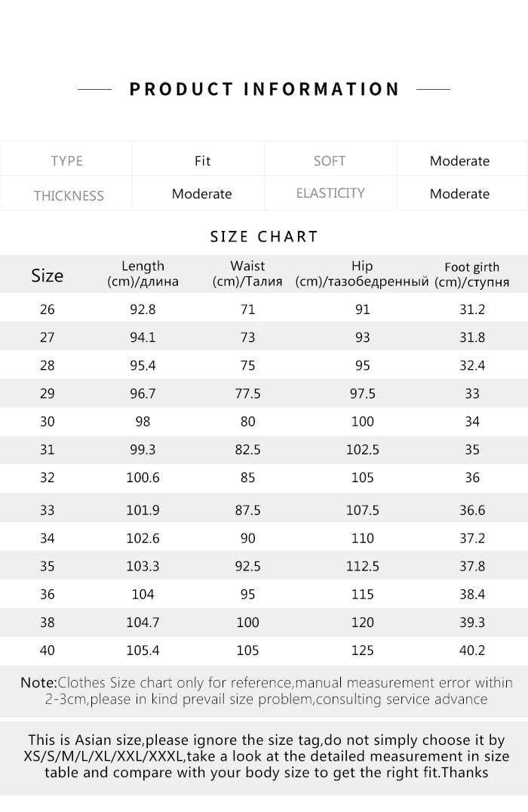The image size is (528, 812).
Task: Click the Length (cm) column header
Action: coord(143,274)
